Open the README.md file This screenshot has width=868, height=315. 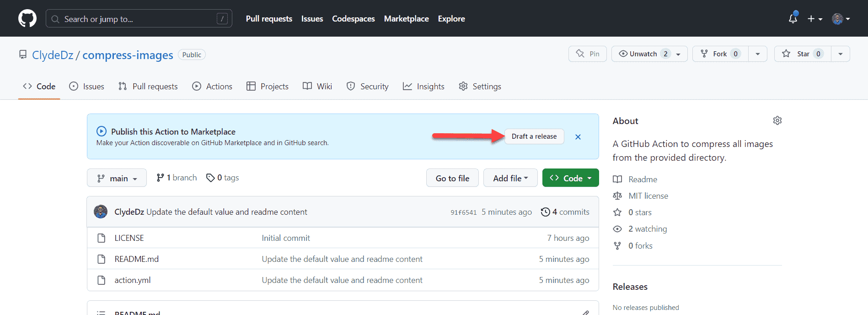coord(137,259)
